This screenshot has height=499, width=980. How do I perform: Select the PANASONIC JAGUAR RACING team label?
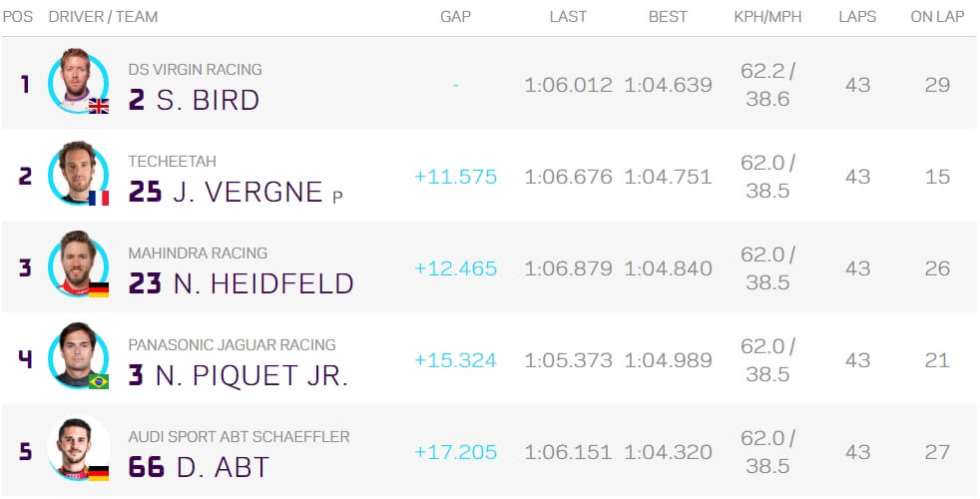(x=232, y=345)
